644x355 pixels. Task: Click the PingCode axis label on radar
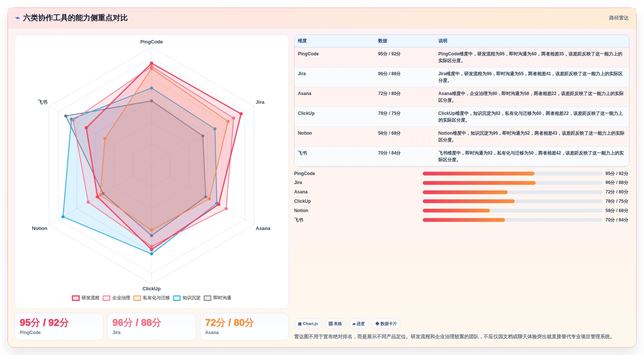point(151,42)
